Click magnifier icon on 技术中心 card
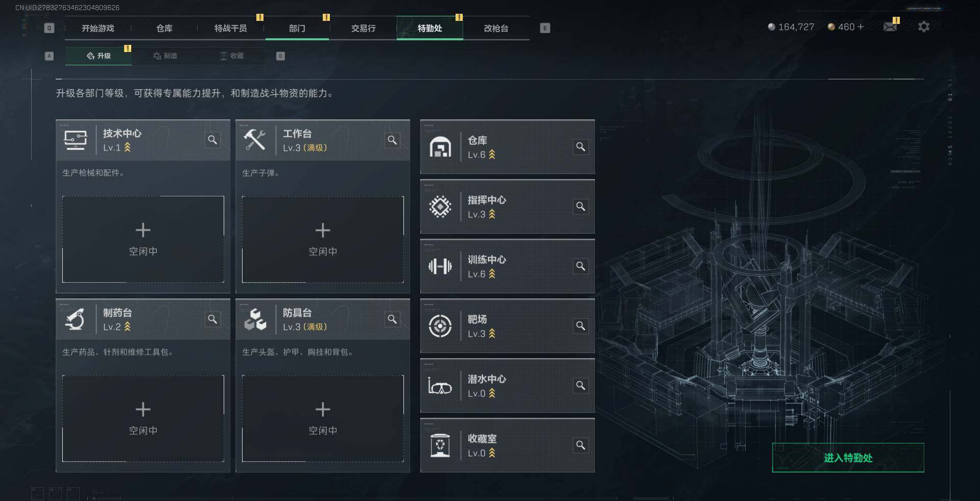 [x=212, y=140]
